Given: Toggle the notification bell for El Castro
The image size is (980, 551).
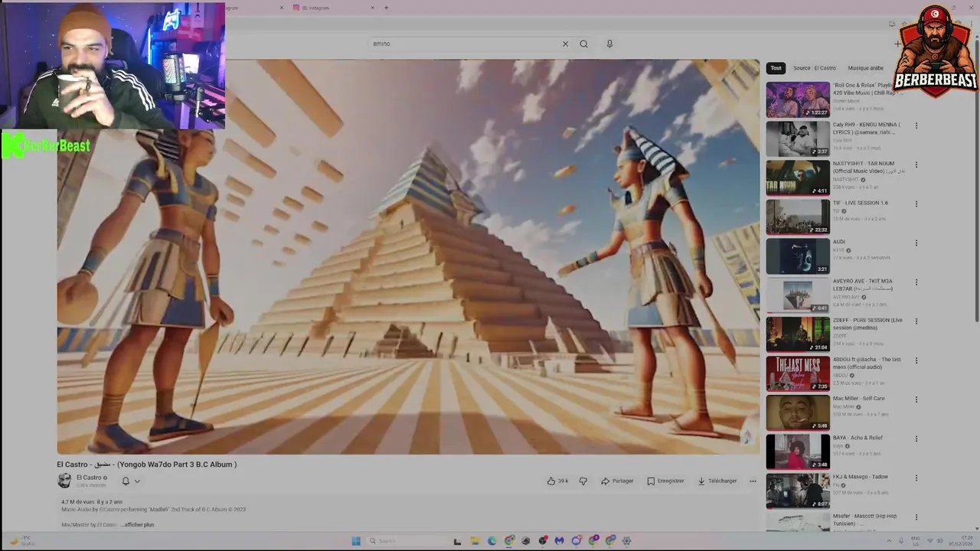Looking at the screenshot, I should (x=126, y=481).
